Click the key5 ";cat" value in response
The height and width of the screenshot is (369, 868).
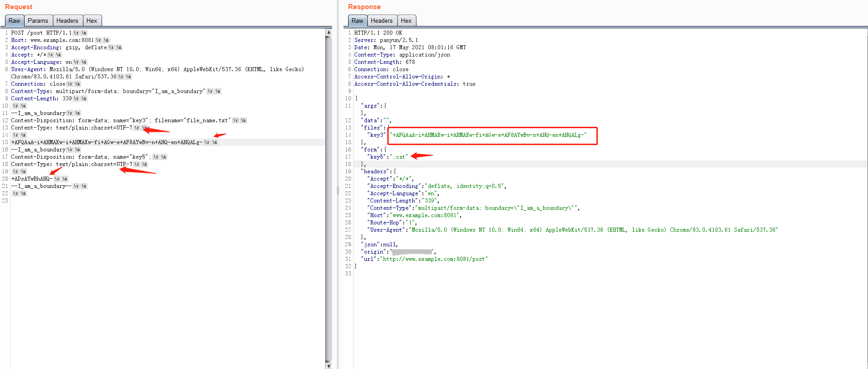pos(399,157)
